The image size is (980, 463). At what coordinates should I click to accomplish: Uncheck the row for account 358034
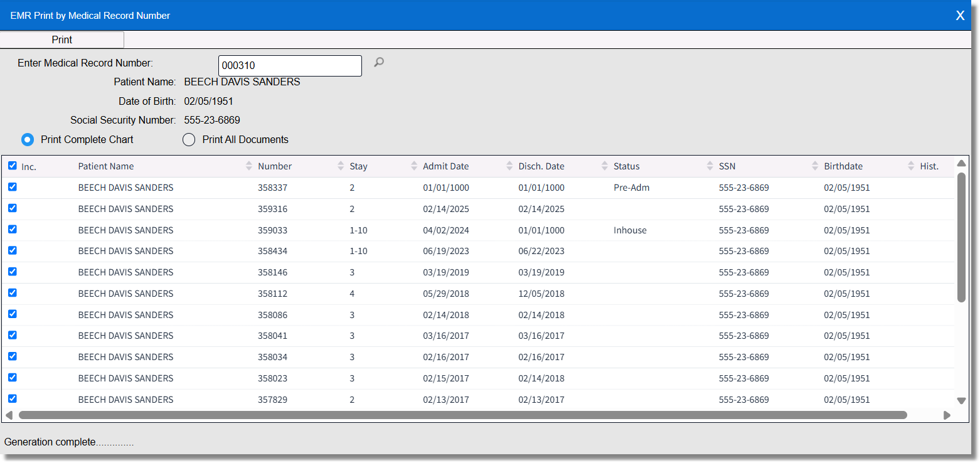click(13, 356)
